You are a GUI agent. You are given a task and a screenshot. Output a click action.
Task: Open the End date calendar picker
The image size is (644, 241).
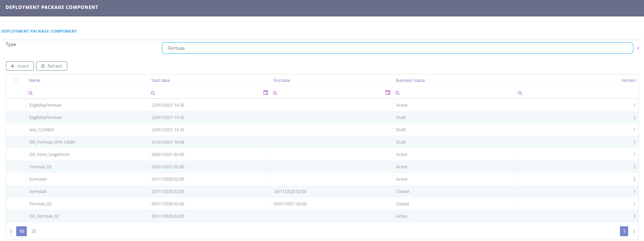(388, 93)
